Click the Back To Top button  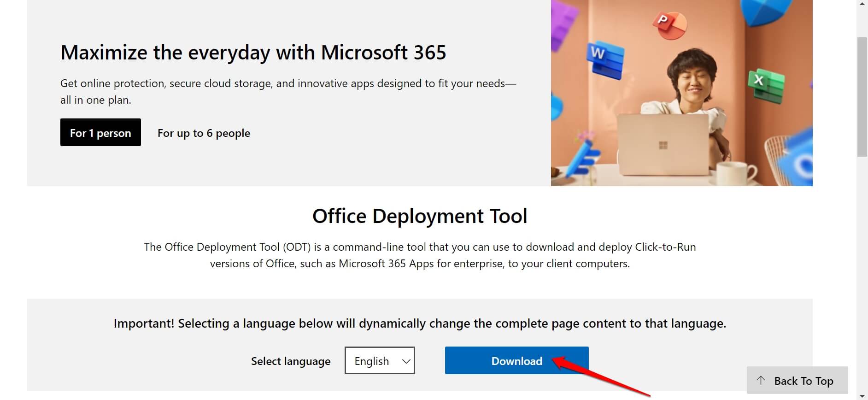(797, 381)
